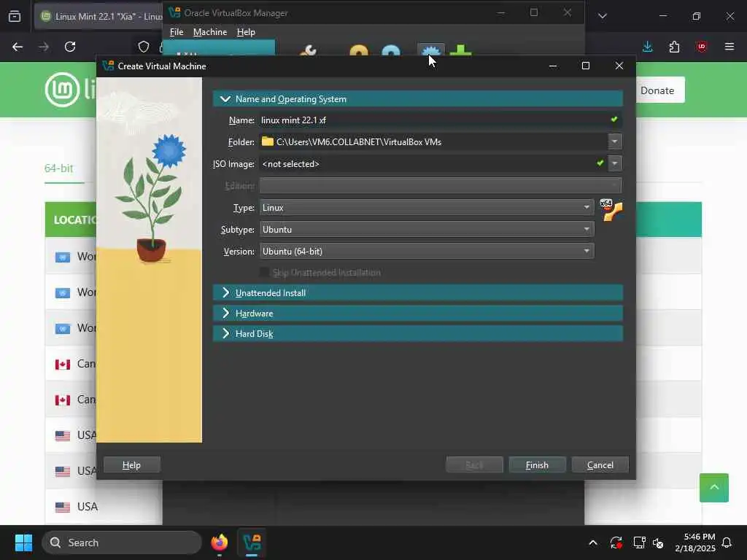The image size is (747, 560).
Task: Click the Finish button
Action: tap(537, 464)
